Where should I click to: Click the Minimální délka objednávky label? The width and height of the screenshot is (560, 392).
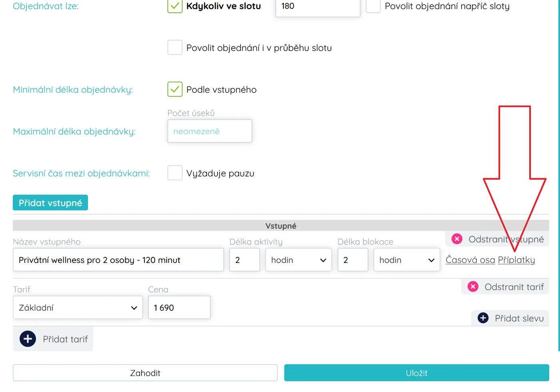pyautogui.click(x=73, y=90)
